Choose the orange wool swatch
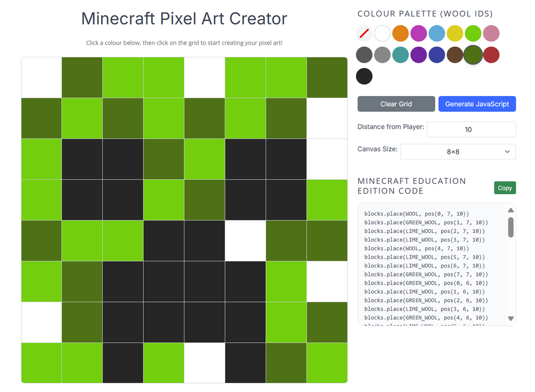535x392 pixels. click(401, 33)
